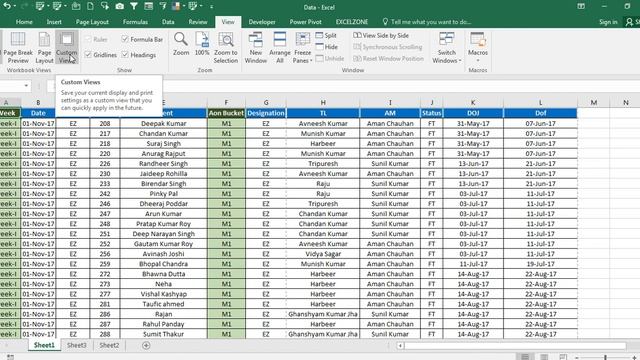This screenshot has width=640, height=360.
Task: Switch to Normal view in status bar
Action: 525,357
